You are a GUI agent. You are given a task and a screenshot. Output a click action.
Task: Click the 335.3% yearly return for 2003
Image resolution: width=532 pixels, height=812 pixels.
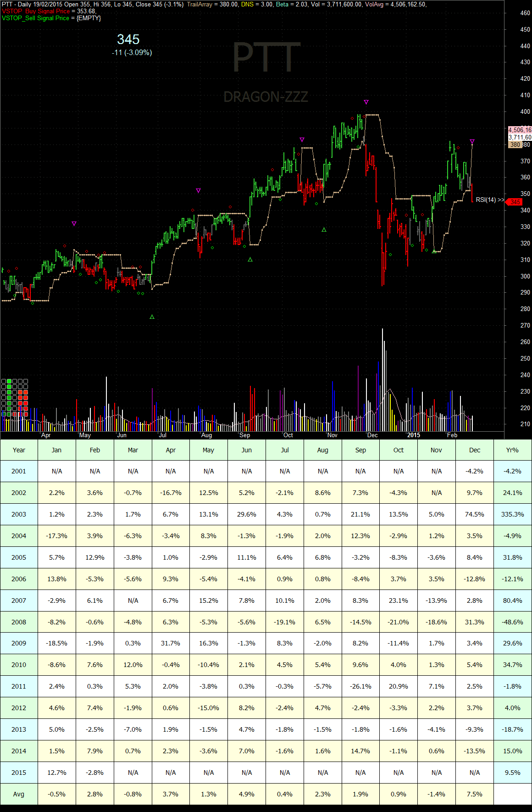coord(512,514)
